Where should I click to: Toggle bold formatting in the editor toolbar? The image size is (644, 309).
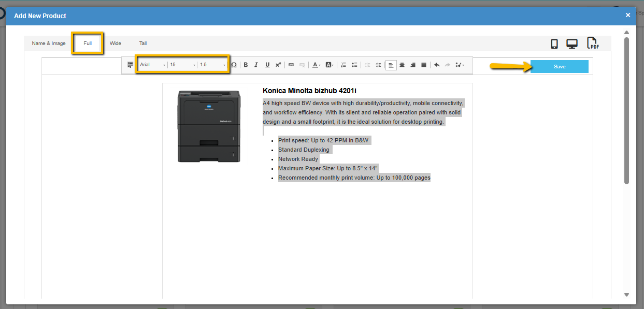pos(246,65)
